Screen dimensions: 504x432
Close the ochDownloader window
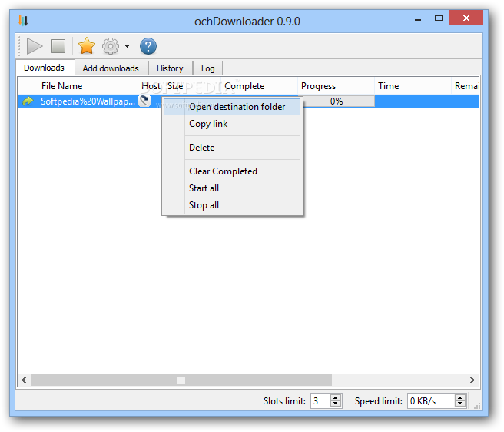point(466,18)
